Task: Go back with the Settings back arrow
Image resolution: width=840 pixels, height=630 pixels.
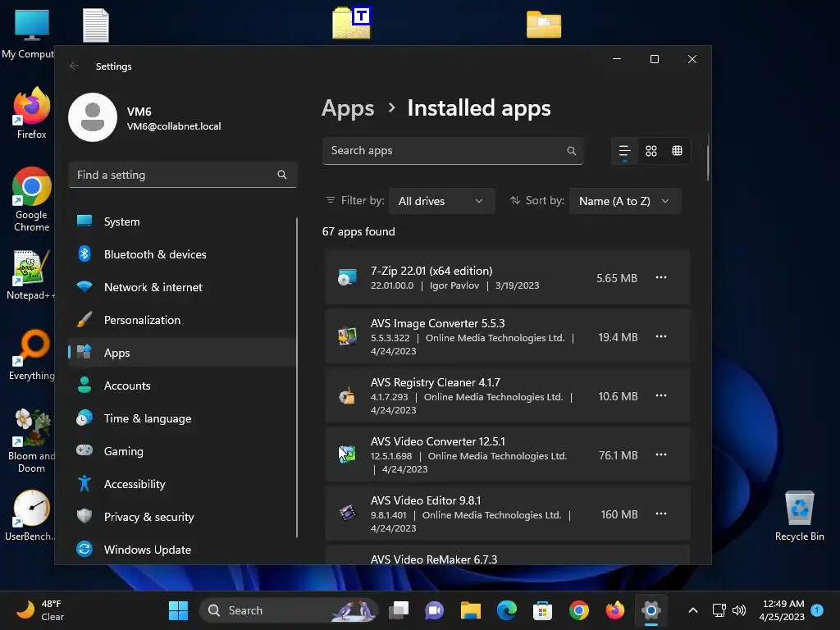Action: coord(74,66)
